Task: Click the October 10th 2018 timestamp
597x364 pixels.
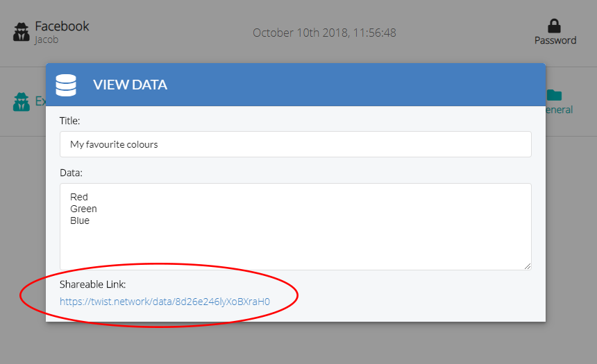Action: tap(324, 33)
